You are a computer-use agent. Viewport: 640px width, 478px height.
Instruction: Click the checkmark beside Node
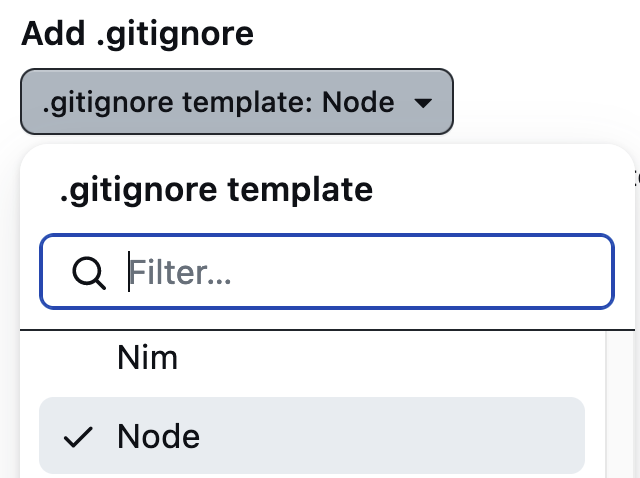(x=78, y=436)
